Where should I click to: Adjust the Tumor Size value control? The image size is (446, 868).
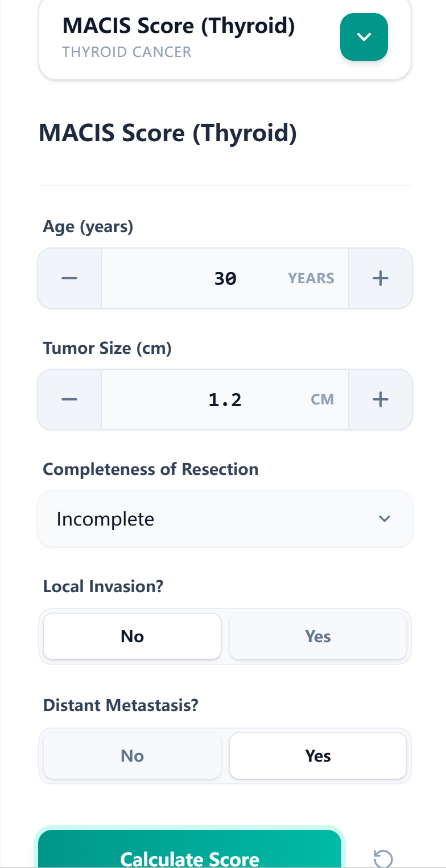coord(225,399)
